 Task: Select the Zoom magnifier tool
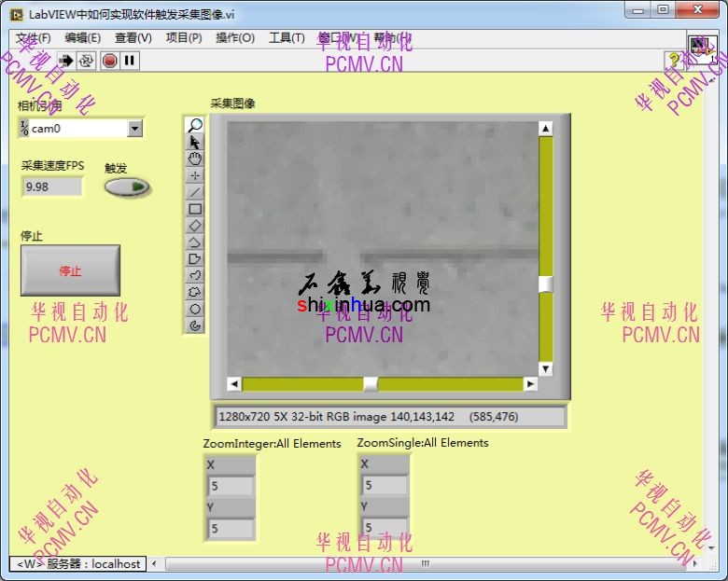pos(195,125)
